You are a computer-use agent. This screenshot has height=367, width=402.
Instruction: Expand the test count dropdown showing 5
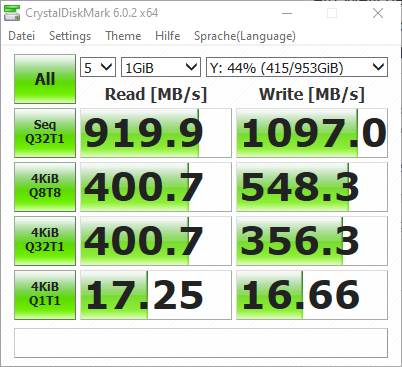(98, 67)
